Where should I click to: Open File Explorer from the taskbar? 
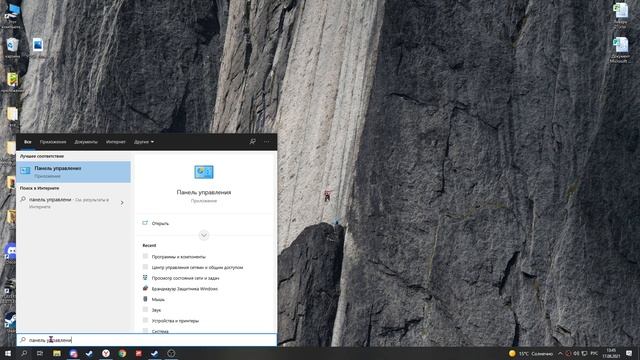[57, 353]
